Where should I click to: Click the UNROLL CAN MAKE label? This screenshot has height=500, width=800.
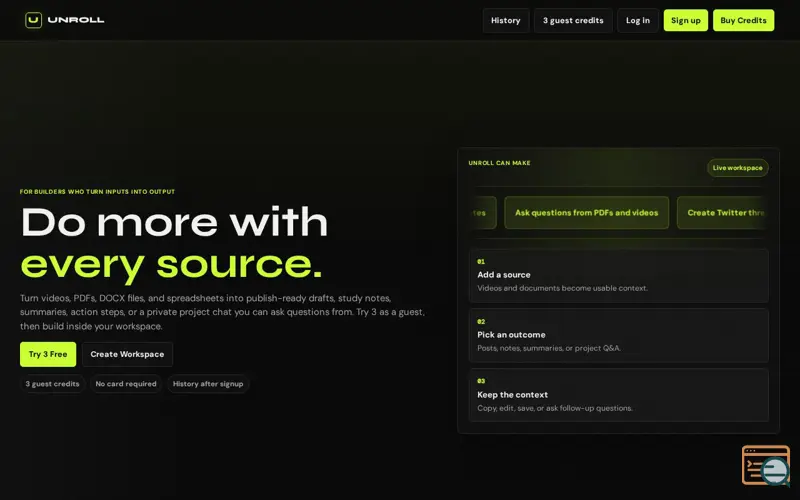pos(499,163)
